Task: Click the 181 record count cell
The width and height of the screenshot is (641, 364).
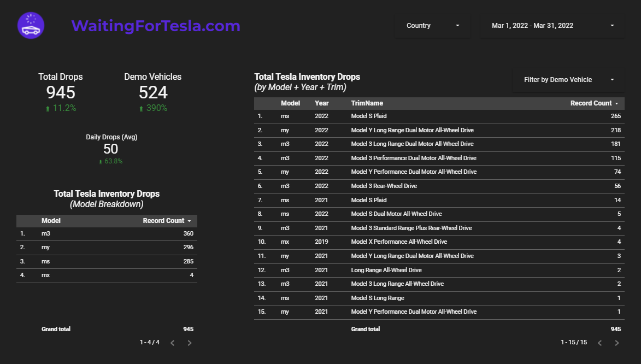Action: (x=616, y=144)
